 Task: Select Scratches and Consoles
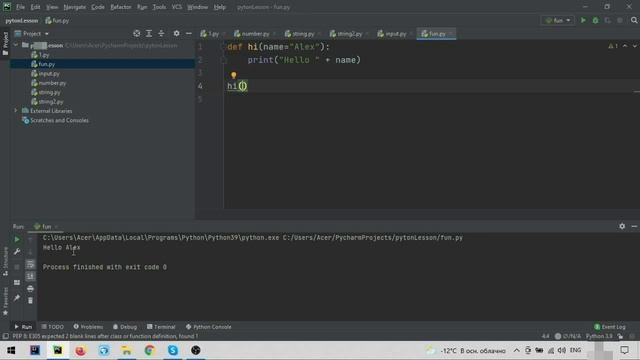point(55,120)
